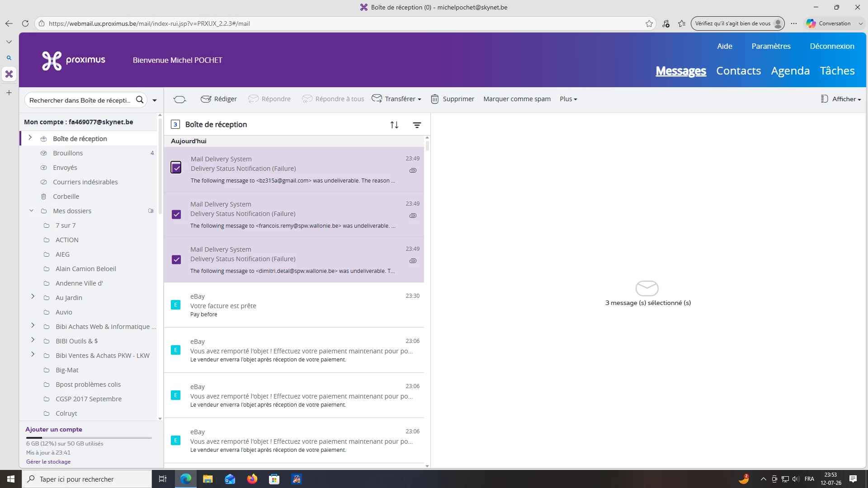Open the Plus dropdown menu
This screenshot has width=868, height=488.
point(568,99)
